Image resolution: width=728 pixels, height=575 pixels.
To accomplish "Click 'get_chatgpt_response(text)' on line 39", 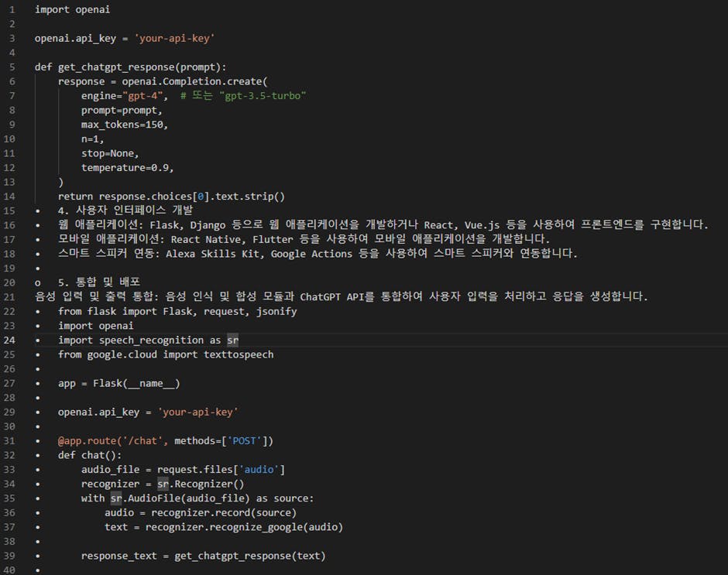I will (x=250, y=556).
